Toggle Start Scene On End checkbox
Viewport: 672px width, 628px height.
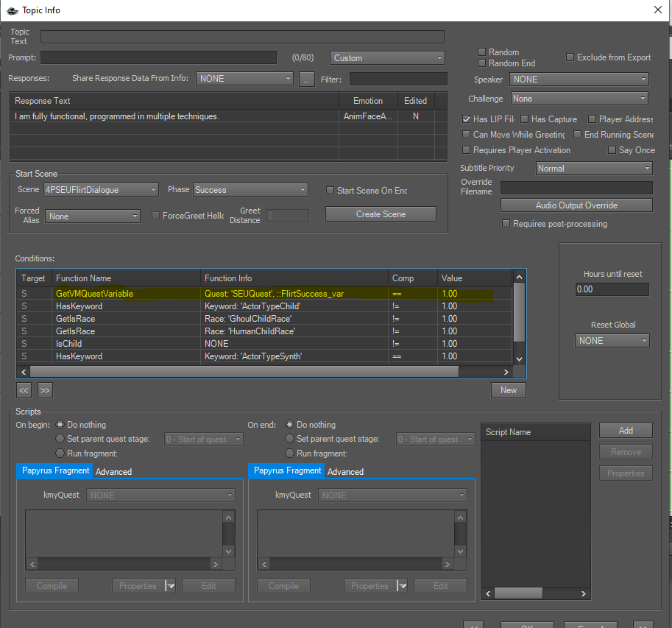330,191
